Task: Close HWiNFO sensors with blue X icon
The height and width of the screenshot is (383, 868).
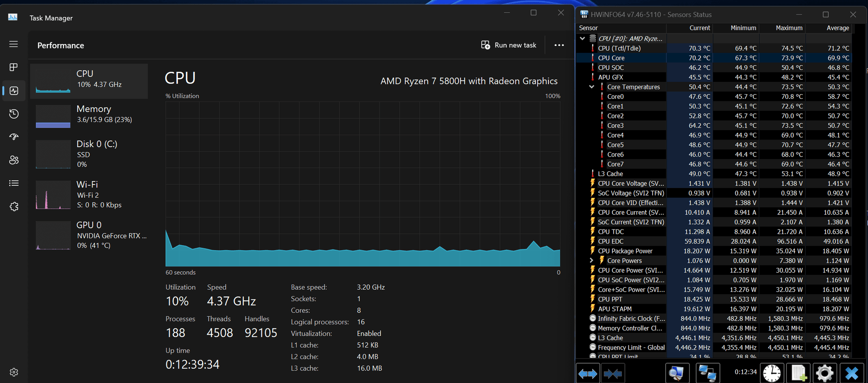Action: (851, 373)
